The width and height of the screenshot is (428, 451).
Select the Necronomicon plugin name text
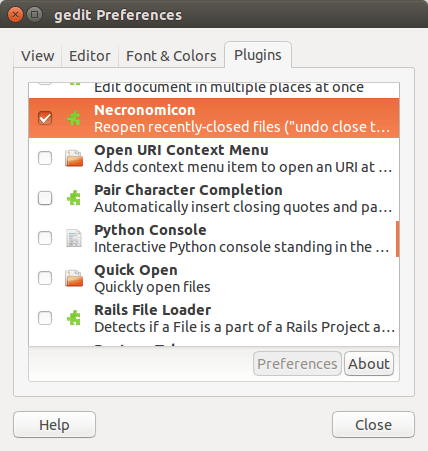145,110
